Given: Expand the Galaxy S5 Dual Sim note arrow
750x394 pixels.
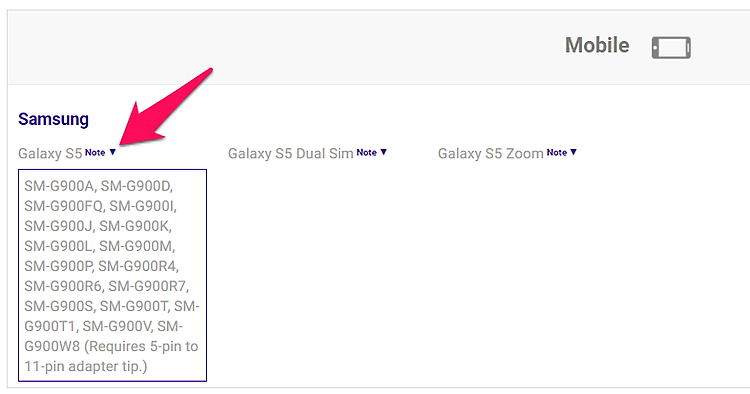Looking at the screenshot, I should (x=384, y=152).
